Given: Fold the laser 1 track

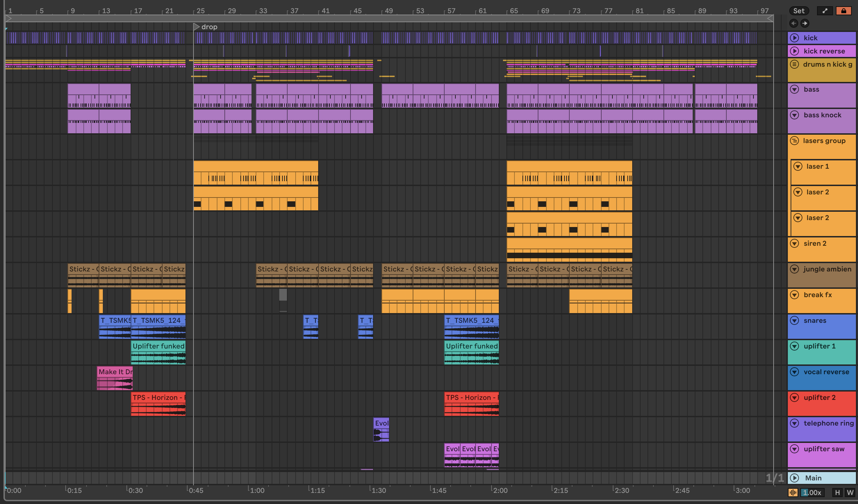Looking at the screenshot, I should pos(798,166).
